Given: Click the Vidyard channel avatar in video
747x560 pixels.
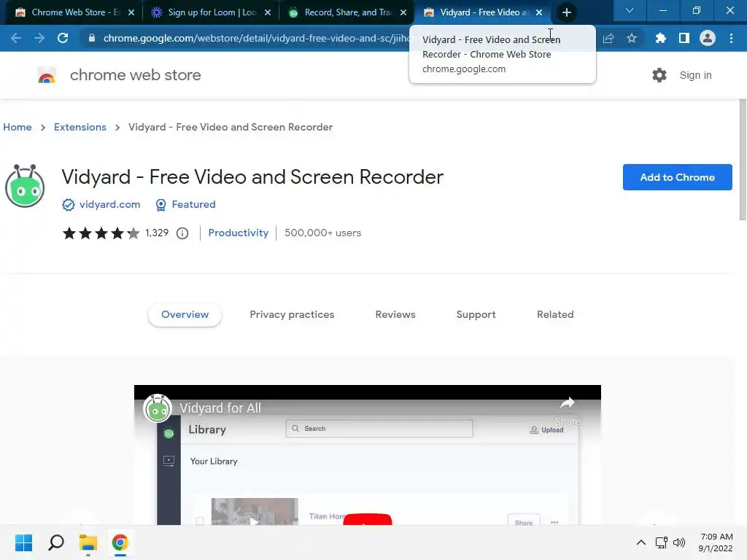Looking at the screenshot, I should tap(158, 408).
